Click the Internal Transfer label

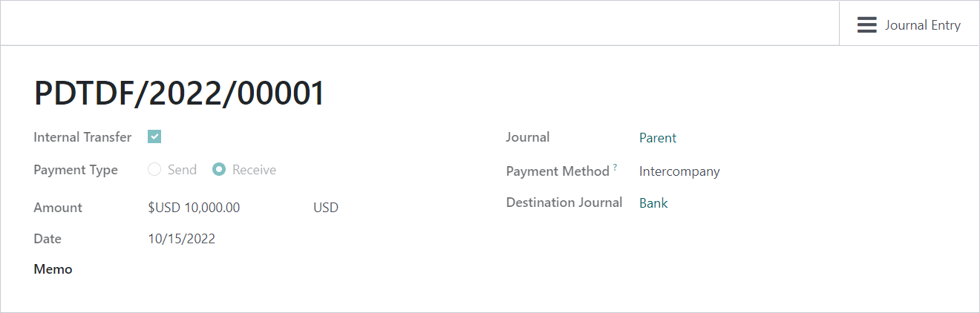tap(82, 137)
